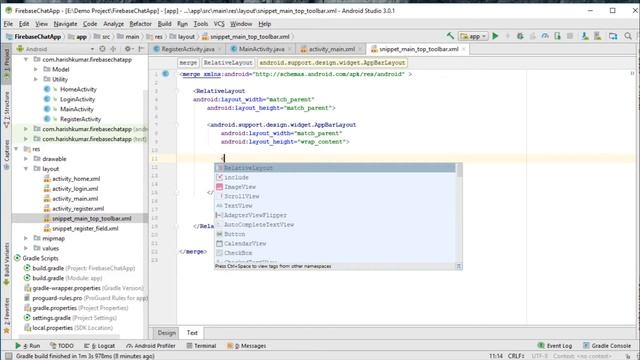Click scroll from source target icon
640x360 pixels.
[x=102, y=49]
